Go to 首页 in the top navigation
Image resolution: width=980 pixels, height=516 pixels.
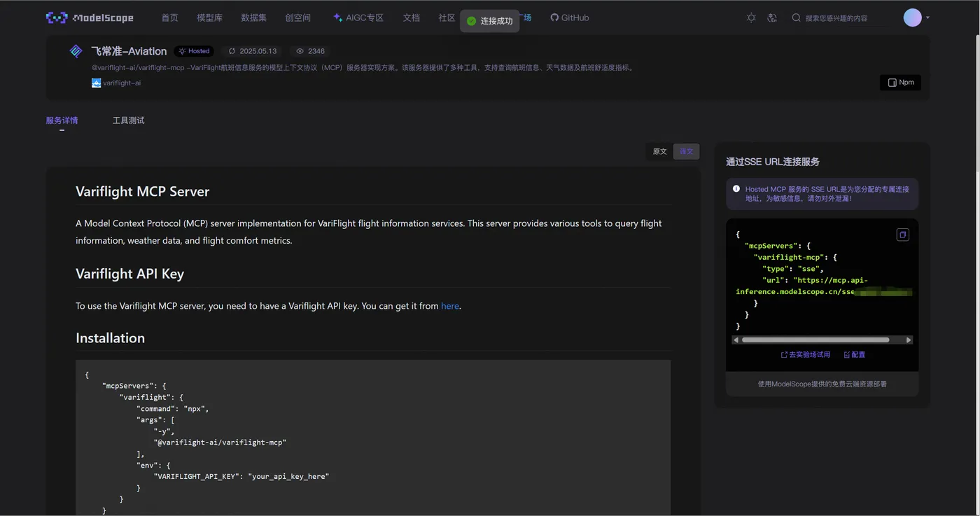(169, 18)
